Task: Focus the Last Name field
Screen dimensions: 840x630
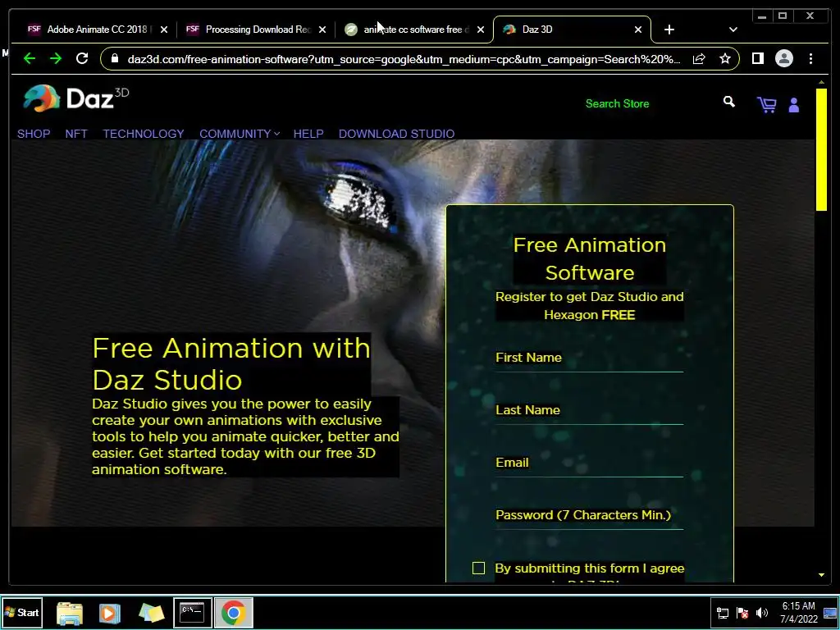Action: pyautogui.click(x=589, y=411)
